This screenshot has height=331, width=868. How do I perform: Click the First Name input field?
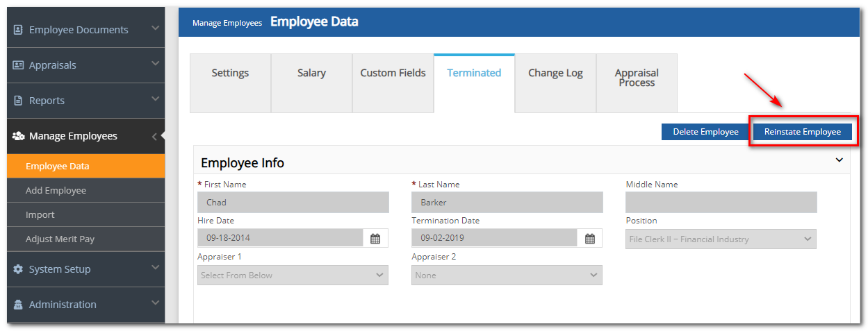coord(293,203)
